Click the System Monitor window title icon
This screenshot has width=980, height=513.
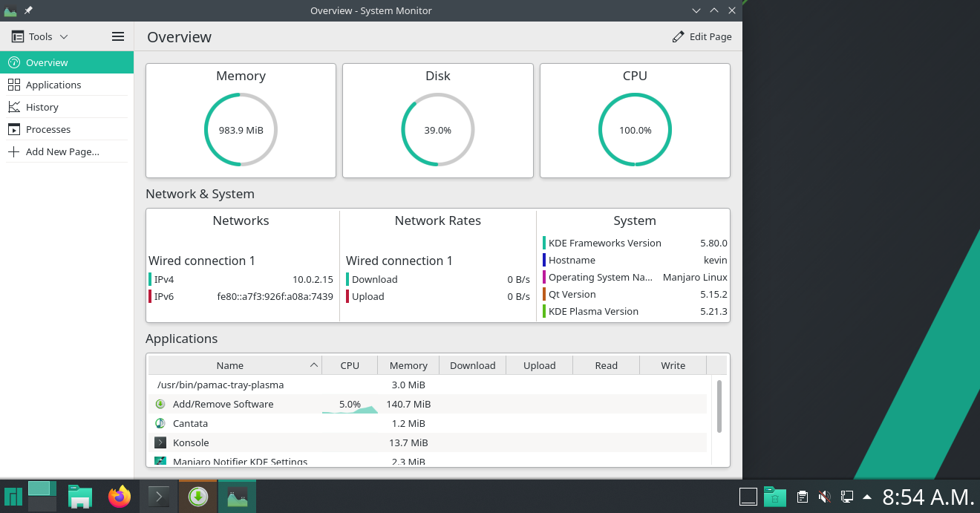coord(10,10)
